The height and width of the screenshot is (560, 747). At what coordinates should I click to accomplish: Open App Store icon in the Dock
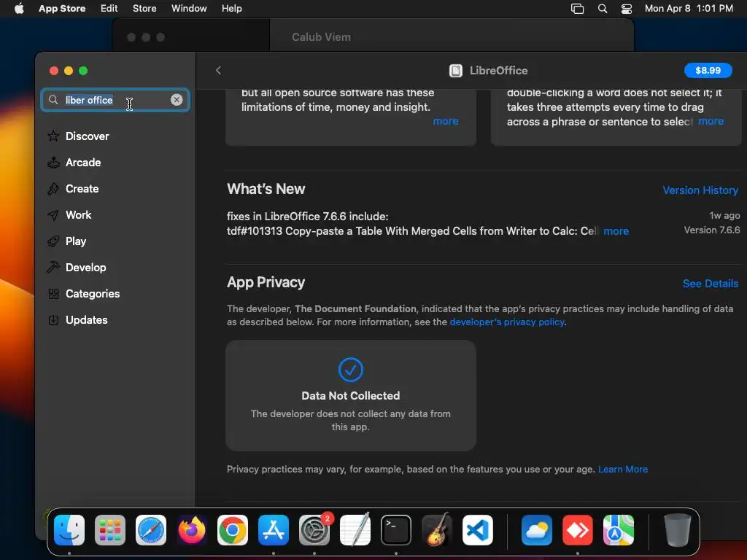[274, 530]
